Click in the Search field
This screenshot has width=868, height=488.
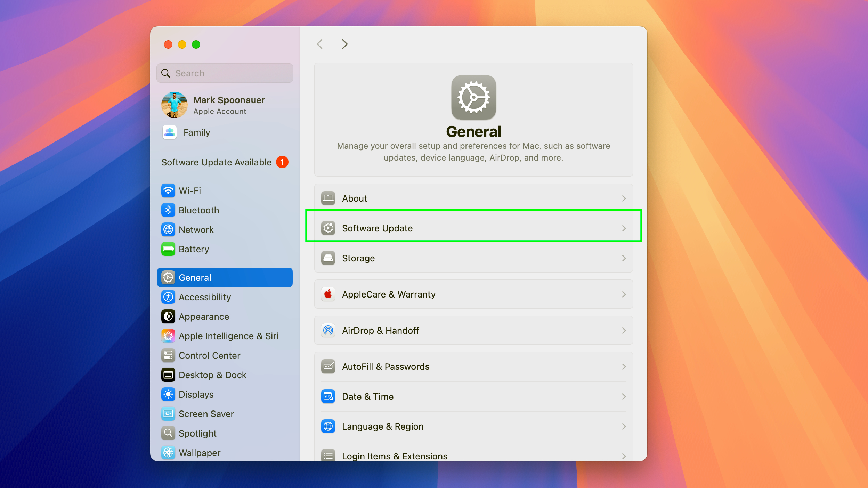[224, 73]
